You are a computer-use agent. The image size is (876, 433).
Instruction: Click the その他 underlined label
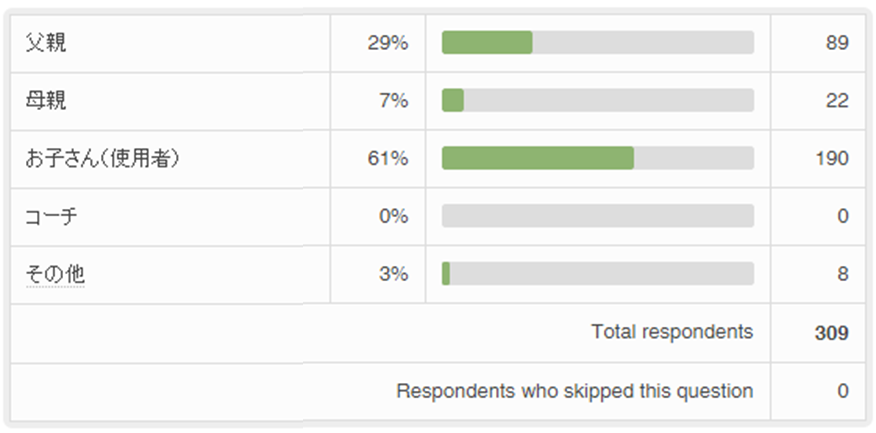click(x=55, y=274)
